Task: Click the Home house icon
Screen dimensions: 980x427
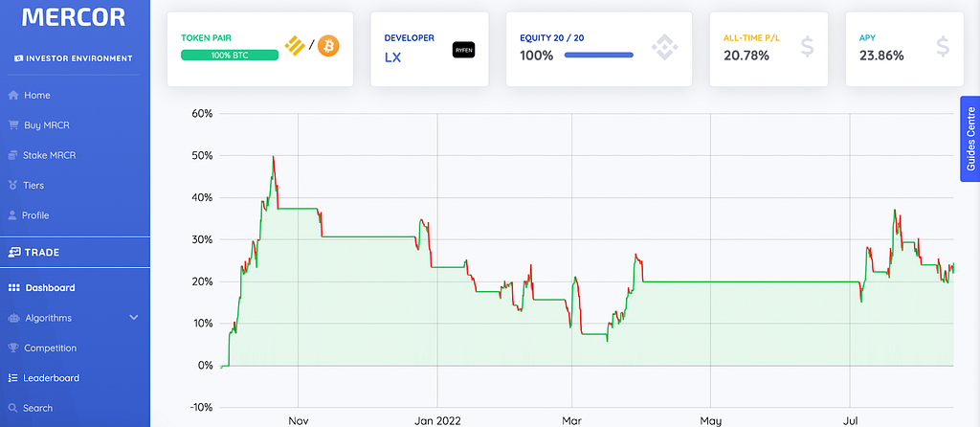Action: [x=12, y=95]
